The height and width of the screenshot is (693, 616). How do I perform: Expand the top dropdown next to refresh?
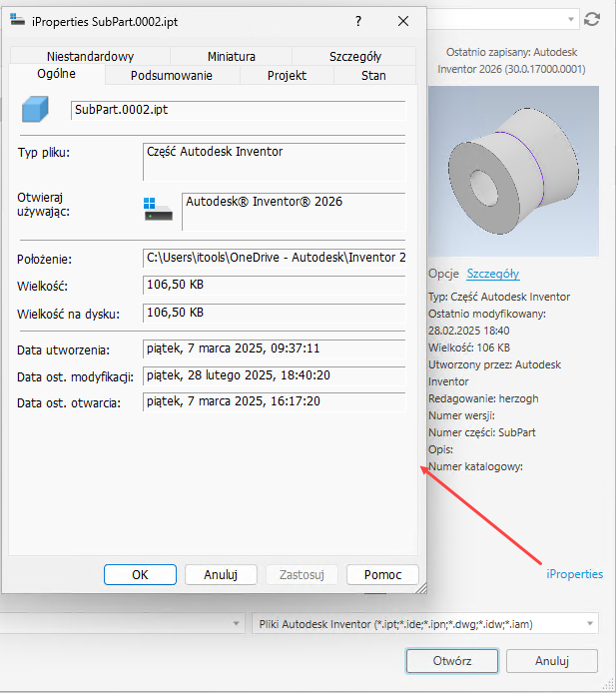[571, 19]
